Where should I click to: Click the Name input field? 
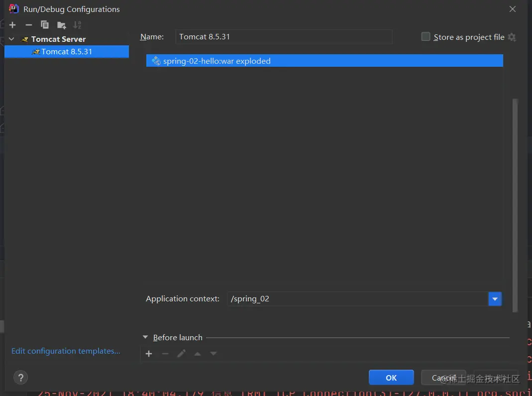pyautogui.click(x=284, y=37)
